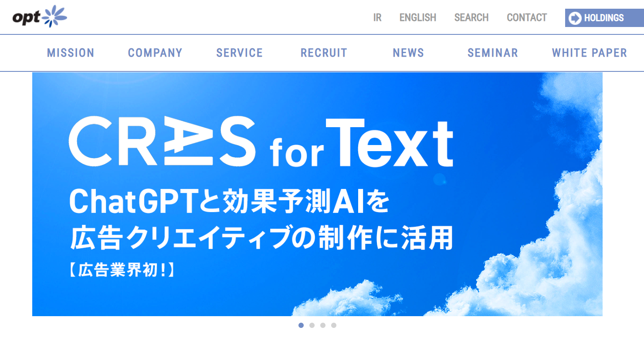Image resolution: width=644 pixels, height=351 pixels.
Task: Open SEARCH in the top bar
Action: pyautogui.click(x=471, y=18)
